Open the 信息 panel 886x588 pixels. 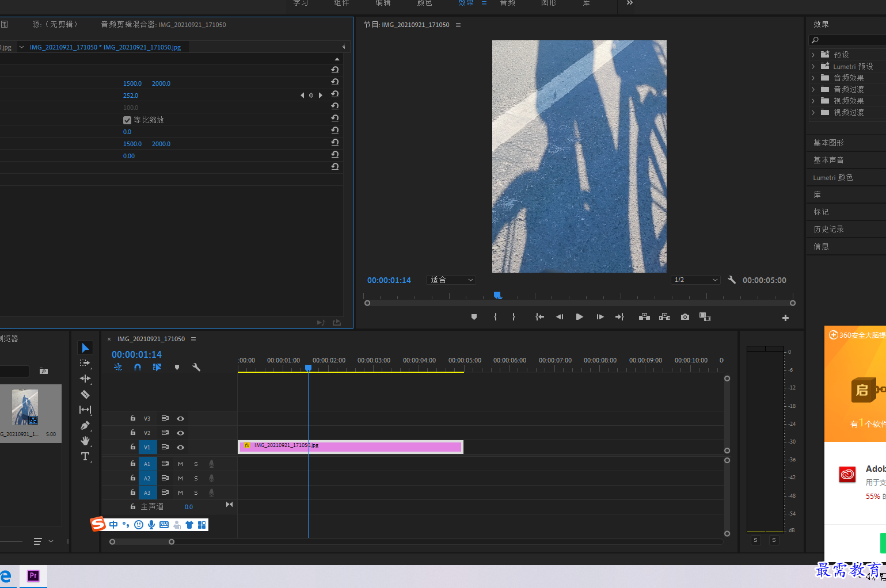coord(821,246)
